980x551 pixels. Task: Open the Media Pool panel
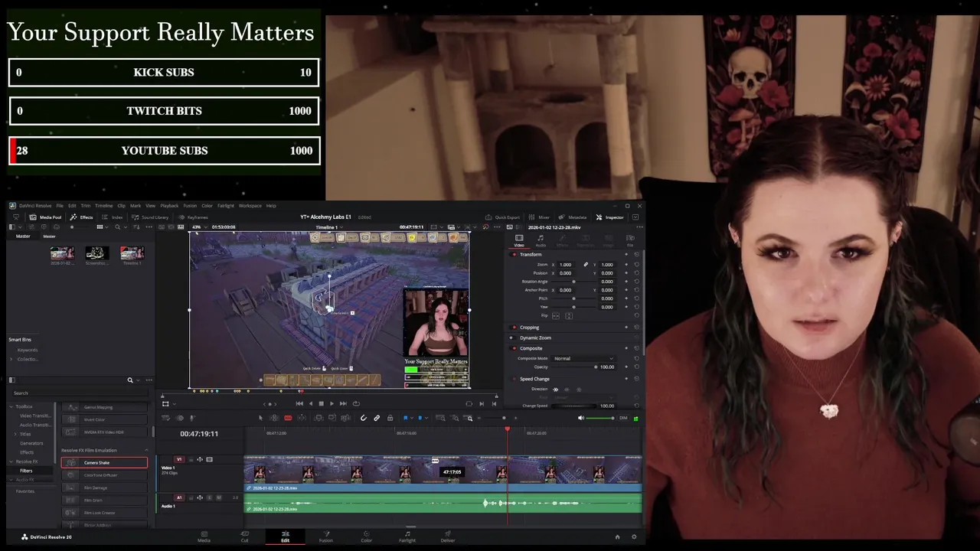tap(45, 217)
